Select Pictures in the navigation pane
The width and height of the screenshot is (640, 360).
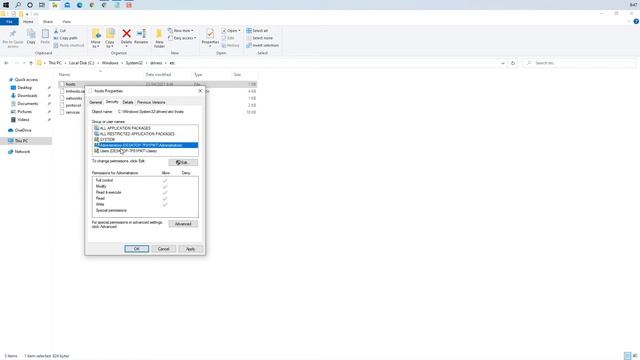pos(24,111)
